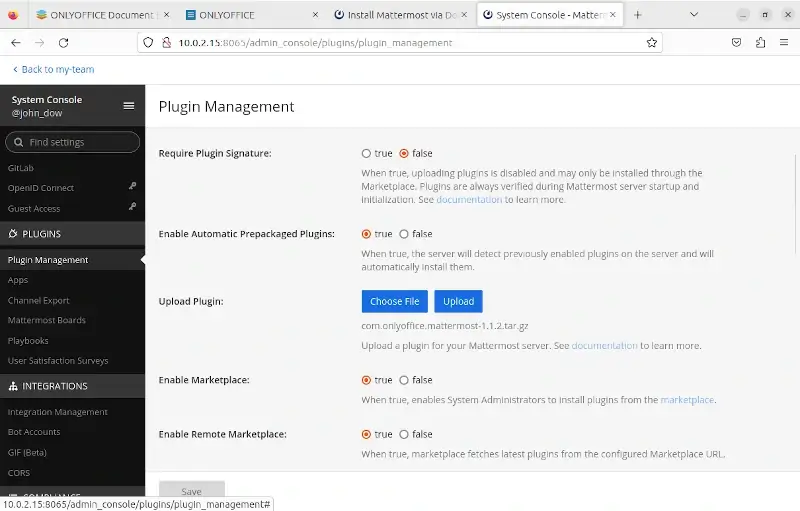800x511 pixels.
Task: Set Enable Remote Marketplace to true
Action: (x=366, y=435)
